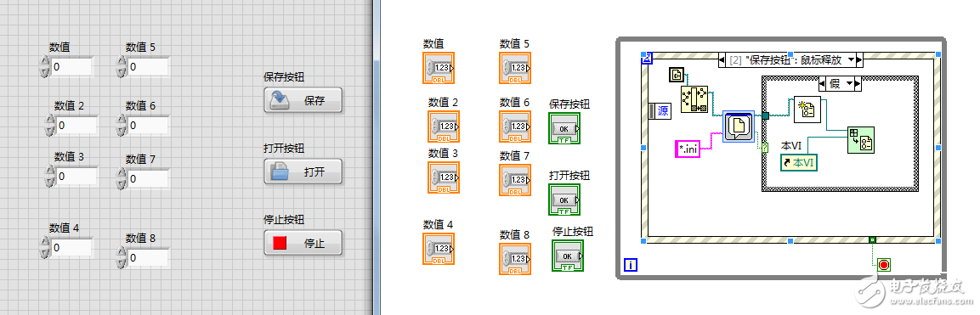The image size is (980, 315).
Task: Click the *.ini string constant
Action: [688, 149]
